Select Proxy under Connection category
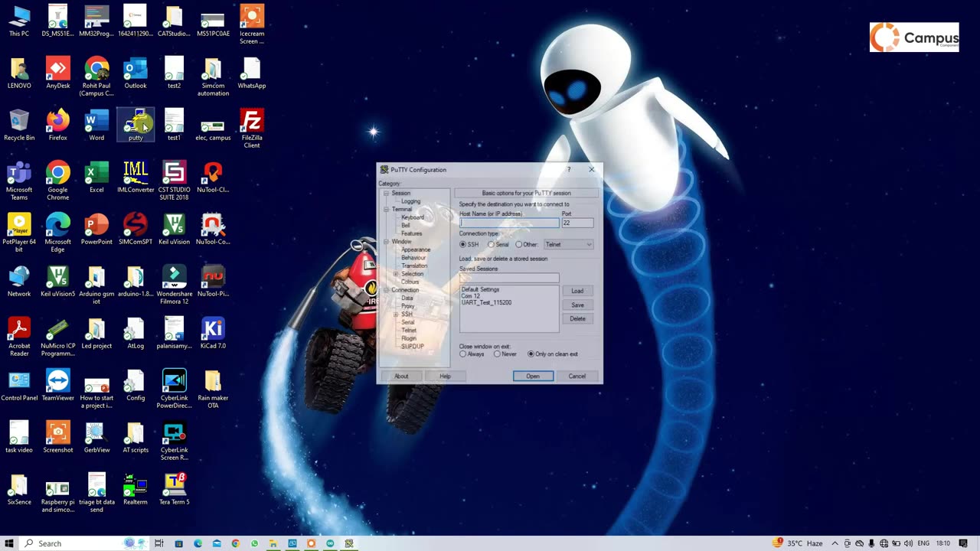The width and height of the screenshot is (980, 551). point(408,306)
